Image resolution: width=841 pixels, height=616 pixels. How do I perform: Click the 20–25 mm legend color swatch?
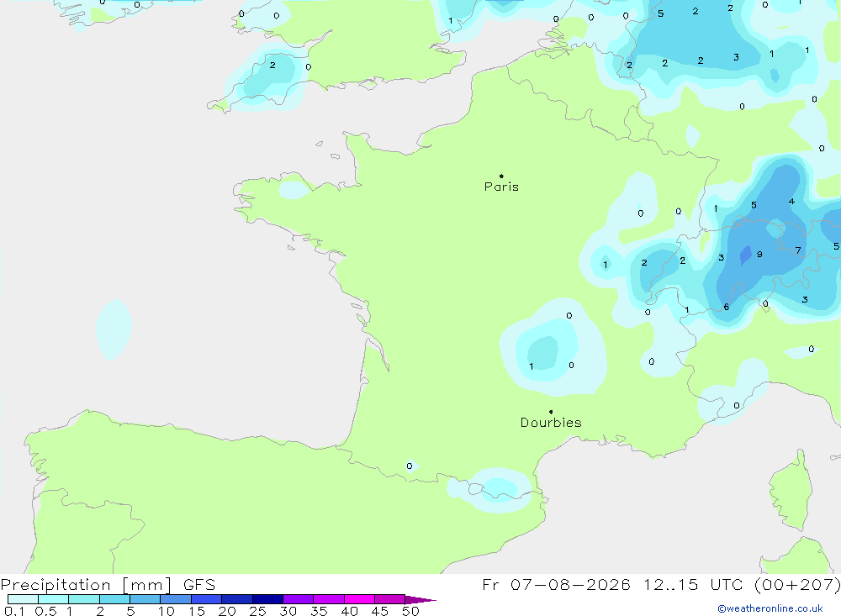(237, 599)
